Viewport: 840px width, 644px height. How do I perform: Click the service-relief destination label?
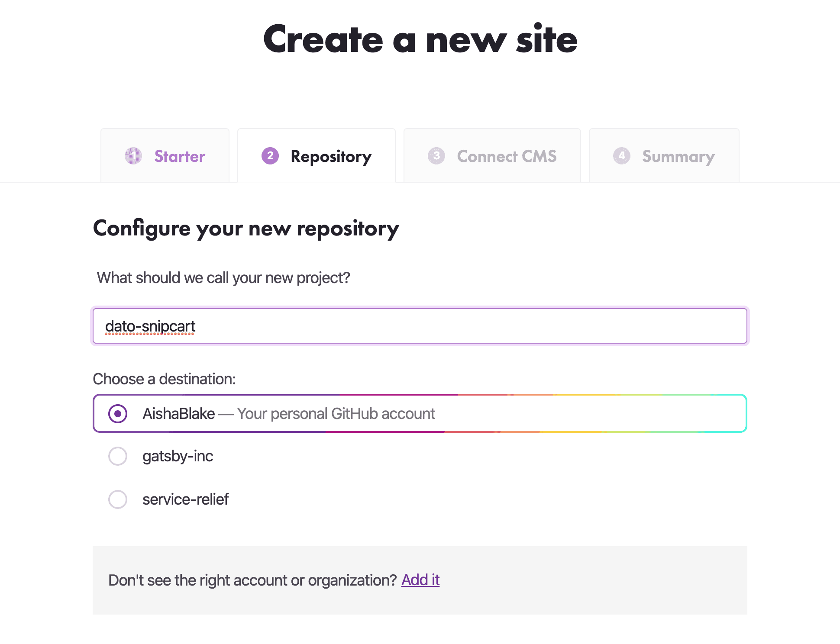[x=185, y=499]
